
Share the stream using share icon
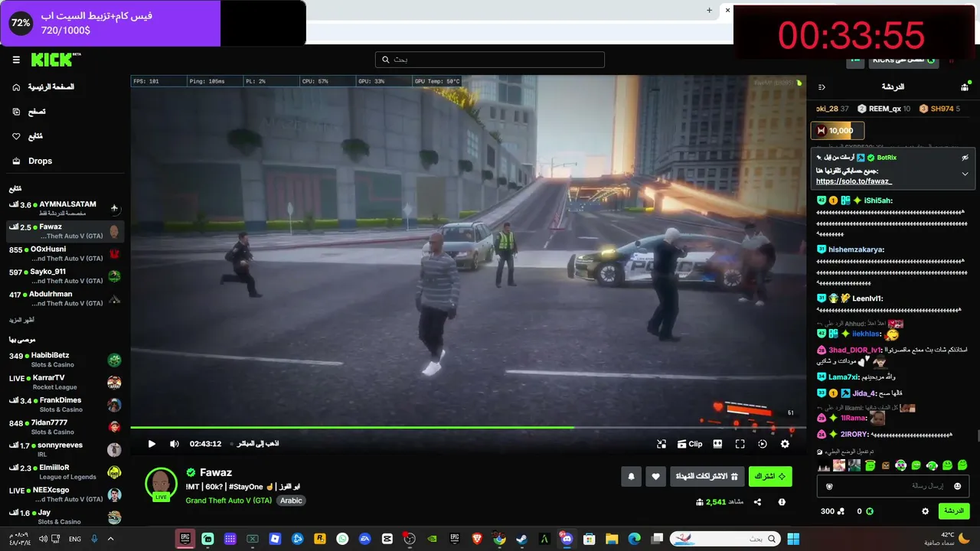point(757,502)
